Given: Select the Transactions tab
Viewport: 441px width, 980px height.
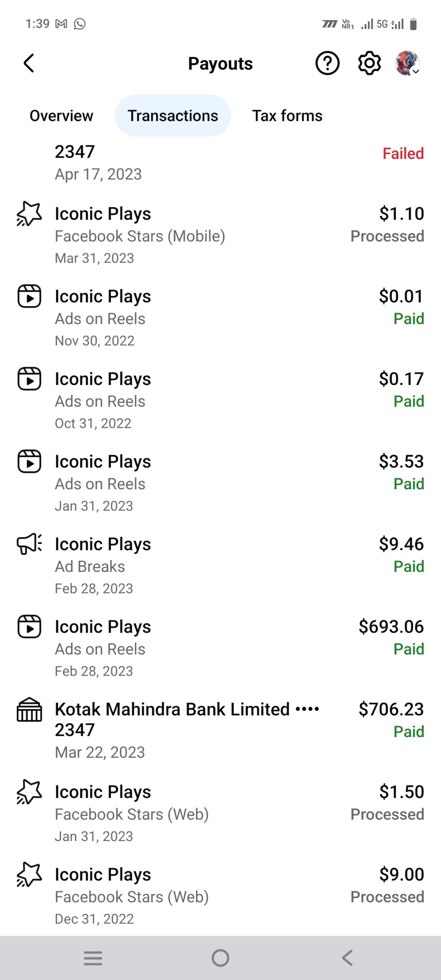Looking at the screenshot, I should (173, 116).
